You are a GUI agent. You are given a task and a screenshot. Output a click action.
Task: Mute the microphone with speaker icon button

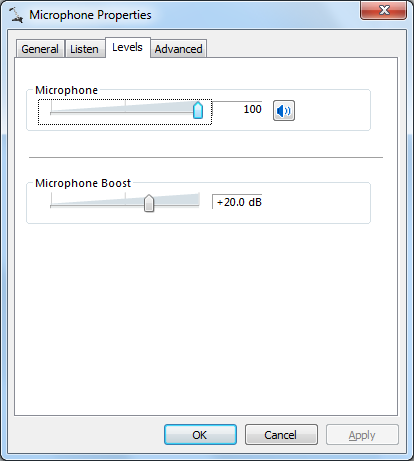(x=284, y=110)
